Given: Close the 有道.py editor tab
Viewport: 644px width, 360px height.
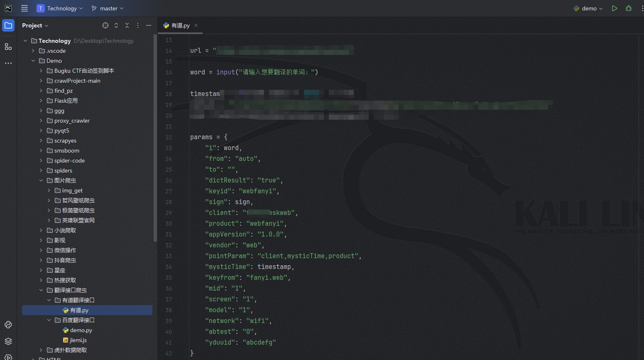Looking at the screenshot, I should (196, 25).
